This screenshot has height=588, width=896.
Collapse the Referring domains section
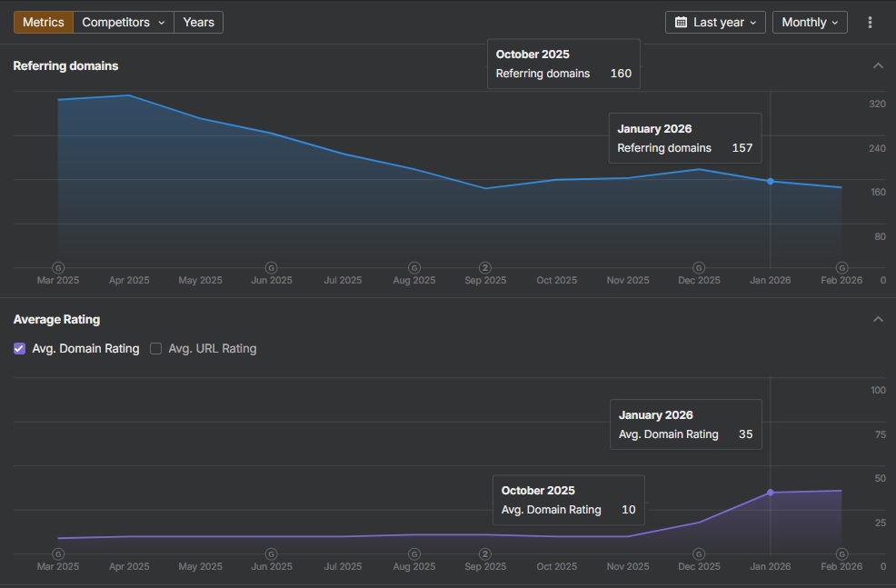878,65
